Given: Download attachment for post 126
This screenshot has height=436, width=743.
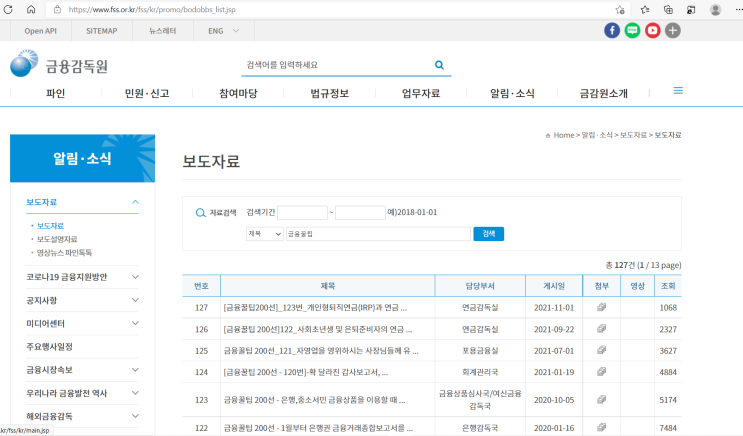Looking at the screenshot, I should pos(601,328).
